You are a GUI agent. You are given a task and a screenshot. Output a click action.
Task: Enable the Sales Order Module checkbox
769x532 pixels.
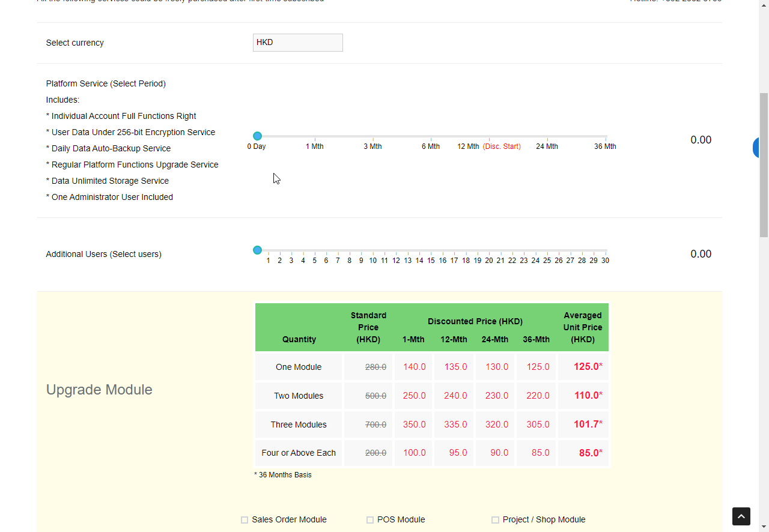click(x=245, y=520)
